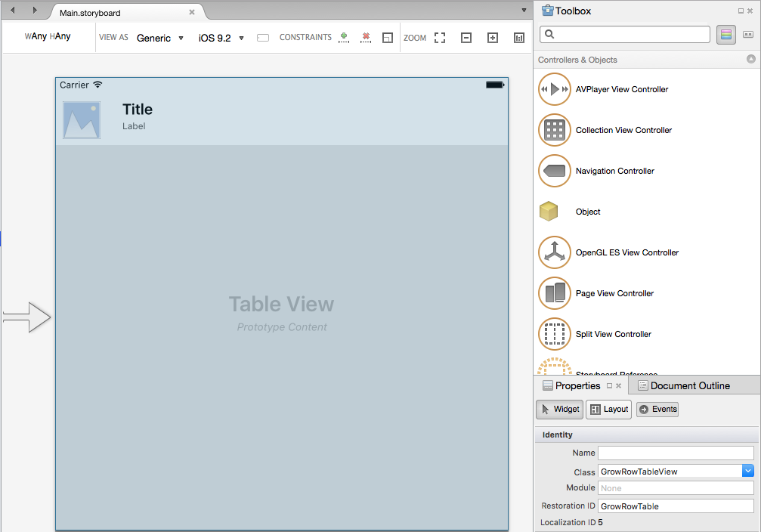Click the Restoration ID input field
761x532 pixels.
point(675,506)
